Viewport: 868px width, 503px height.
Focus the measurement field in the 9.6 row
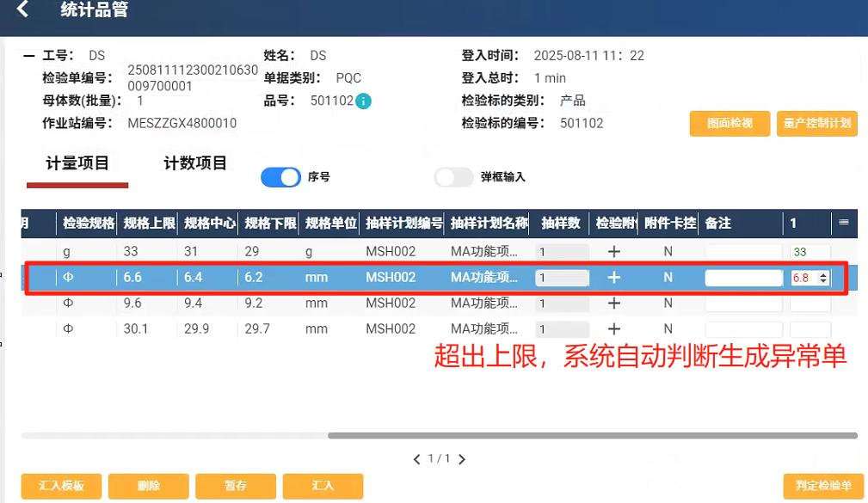point(810,304)
